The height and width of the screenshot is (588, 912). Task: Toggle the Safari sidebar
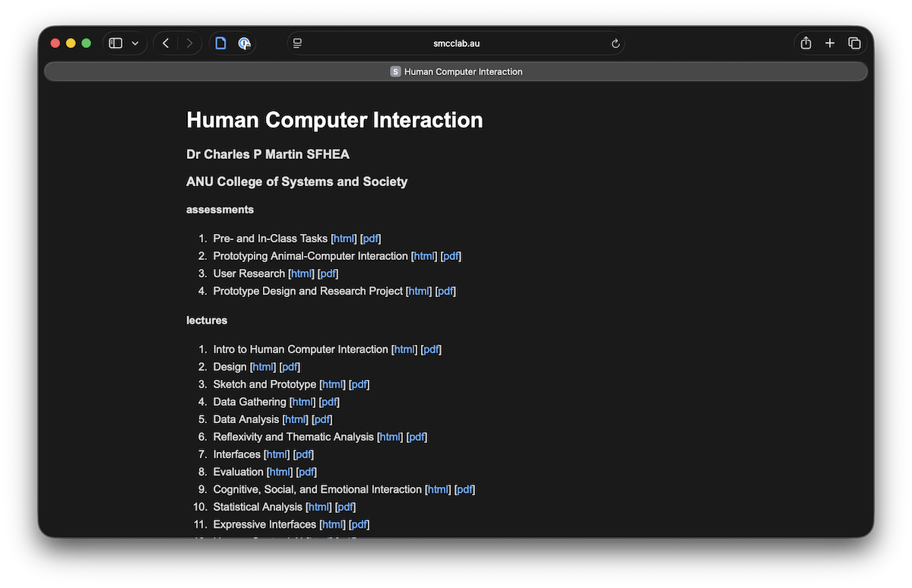pos(116,43)
